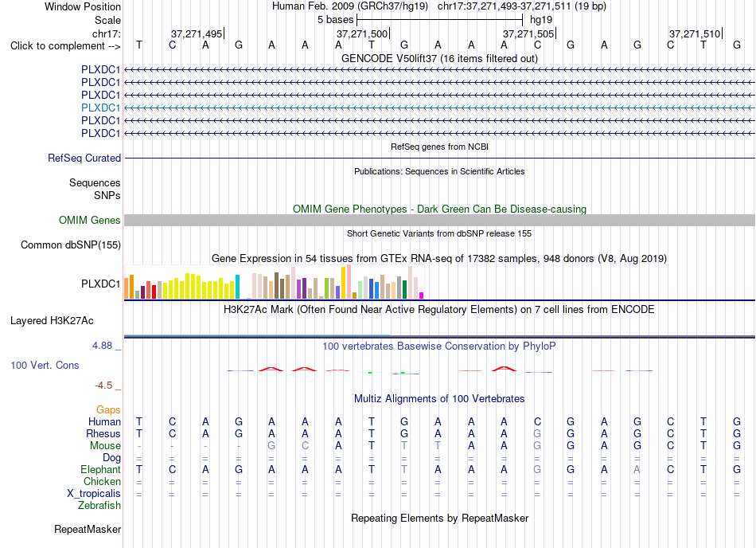Open the 100 vertebrates Basewise Conservation by PhyloP title
The width and height of the screenshot is (756, 548).
[x=439, y=346]
